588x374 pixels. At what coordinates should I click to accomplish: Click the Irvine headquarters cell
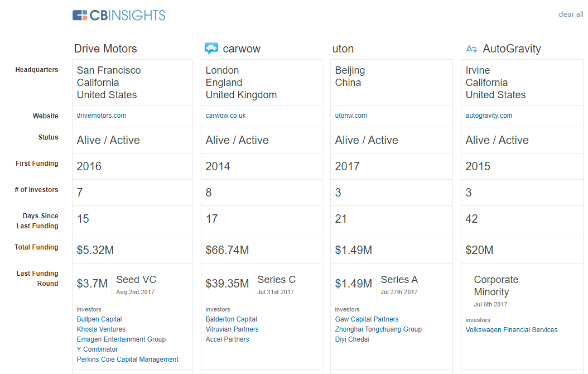pos(522,83)
